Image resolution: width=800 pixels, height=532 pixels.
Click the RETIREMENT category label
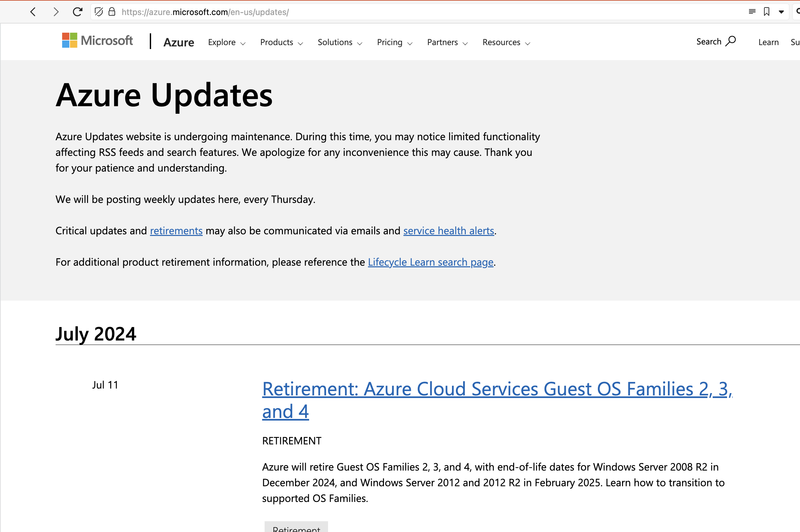(x=292, y=441)
